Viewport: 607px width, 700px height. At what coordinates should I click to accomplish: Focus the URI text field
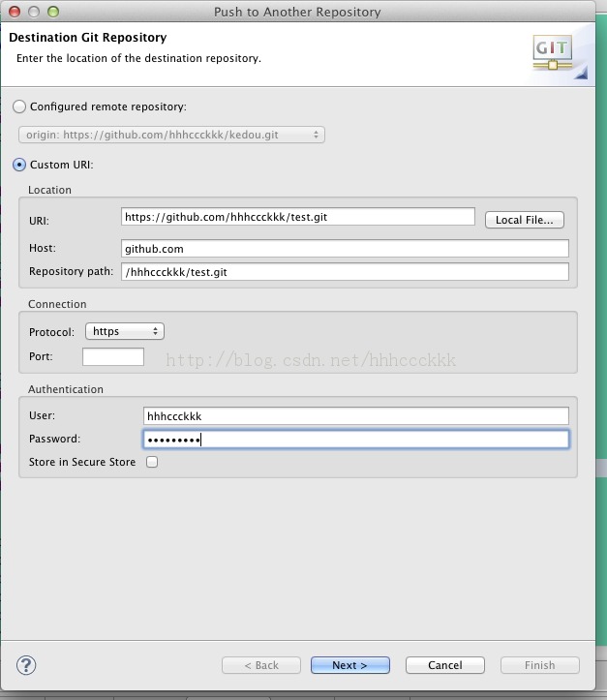(298, 217)
